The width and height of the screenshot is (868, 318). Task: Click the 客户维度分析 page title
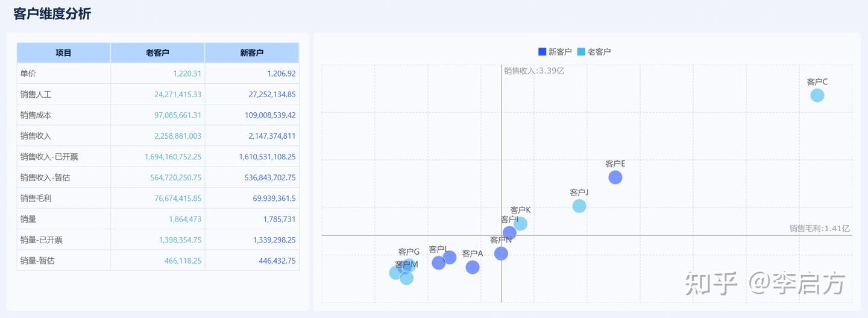[52, 14]
